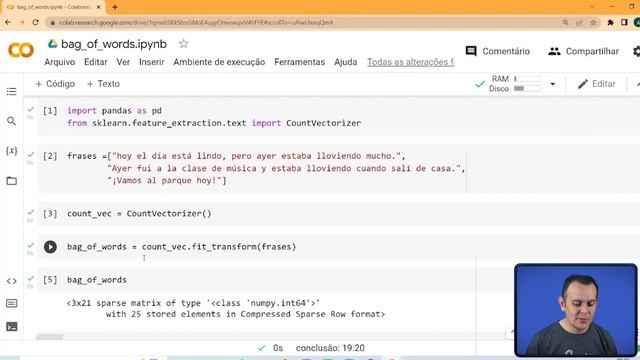Open the Editar menu
This screenshot has height=360, width=640.
coord(96,62)
